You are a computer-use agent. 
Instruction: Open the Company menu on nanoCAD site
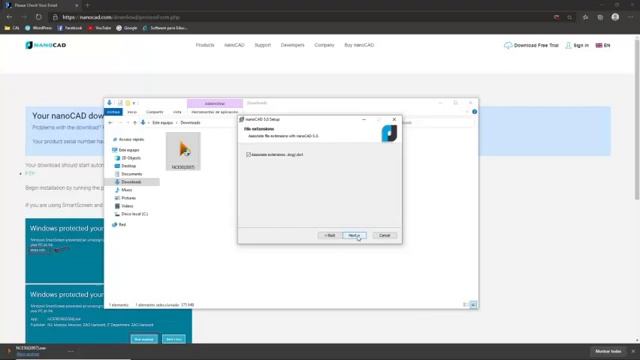click(324, 45)
